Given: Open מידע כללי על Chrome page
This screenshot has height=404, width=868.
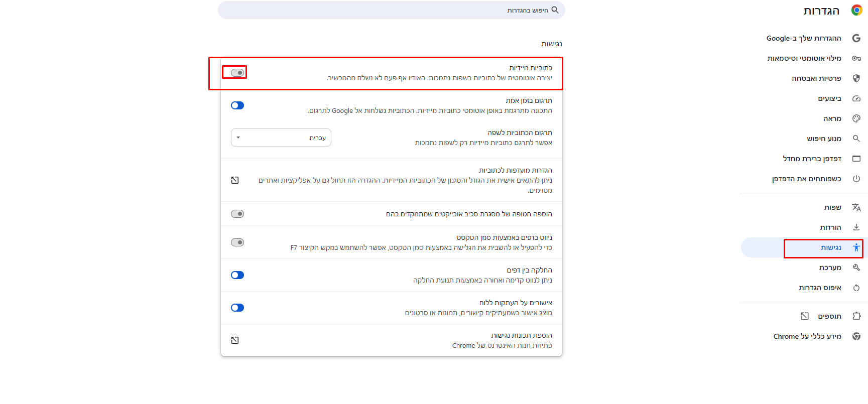Looking at the screenshot, I should 807,336.
